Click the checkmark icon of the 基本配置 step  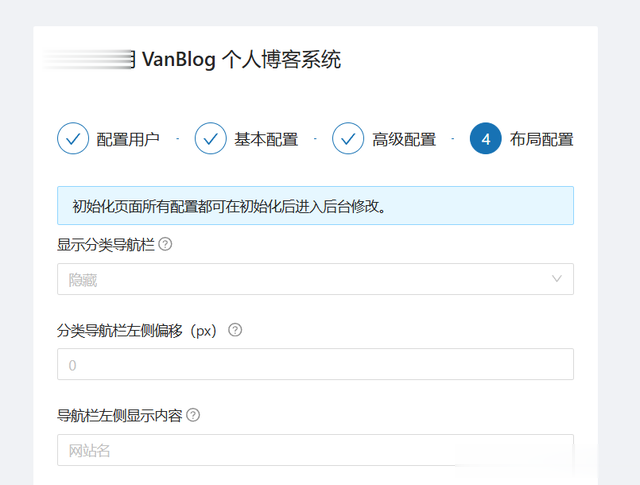coord(211,138)
